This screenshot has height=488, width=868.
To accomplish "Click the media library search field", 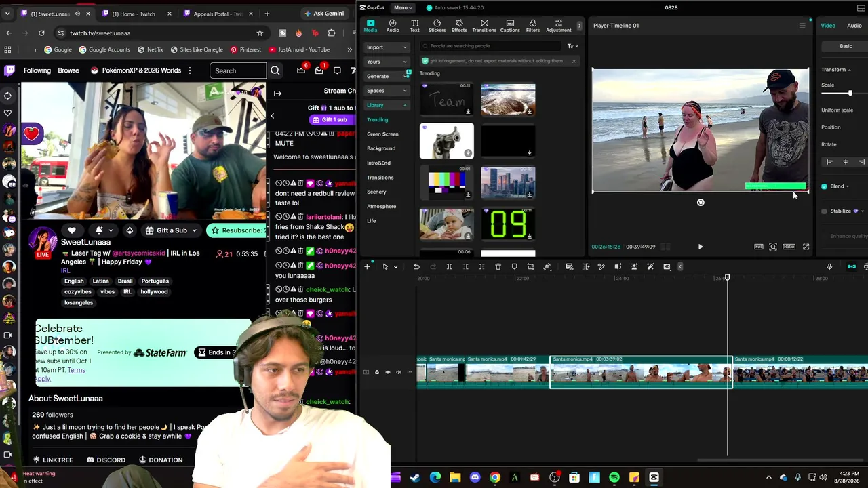I will click(491, 46).
